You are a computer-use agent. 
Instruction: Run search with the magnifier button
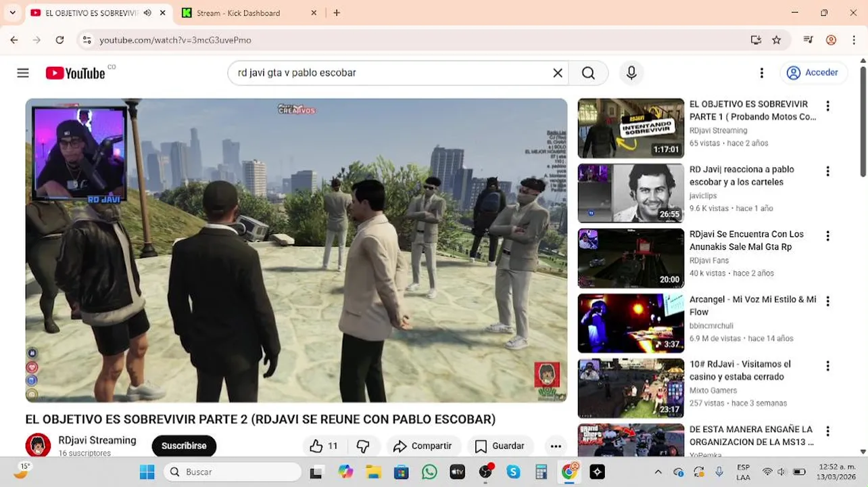tap(588, 73)
